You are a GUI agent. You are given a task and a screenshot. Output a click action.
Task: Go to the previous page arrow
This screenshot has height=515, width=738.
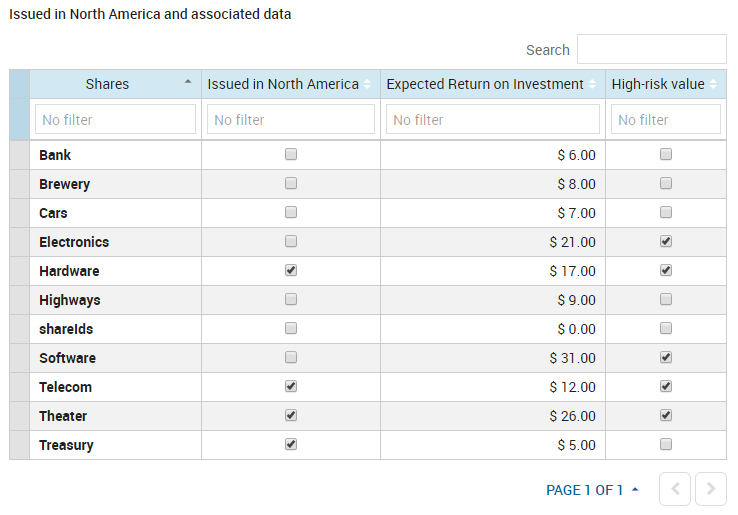pyautogui.click(x=675, y=489)
